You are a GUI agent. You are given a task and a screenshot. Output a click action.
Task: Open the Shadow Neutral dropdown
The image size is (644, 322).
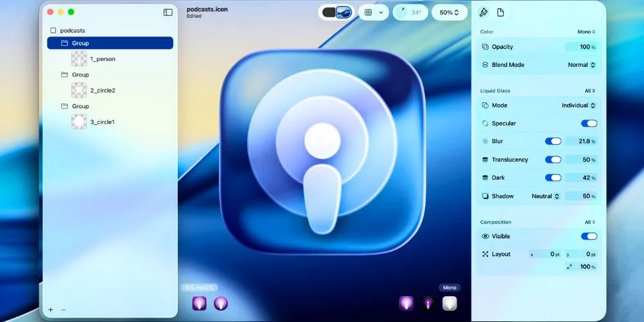(x=545, y=196)
